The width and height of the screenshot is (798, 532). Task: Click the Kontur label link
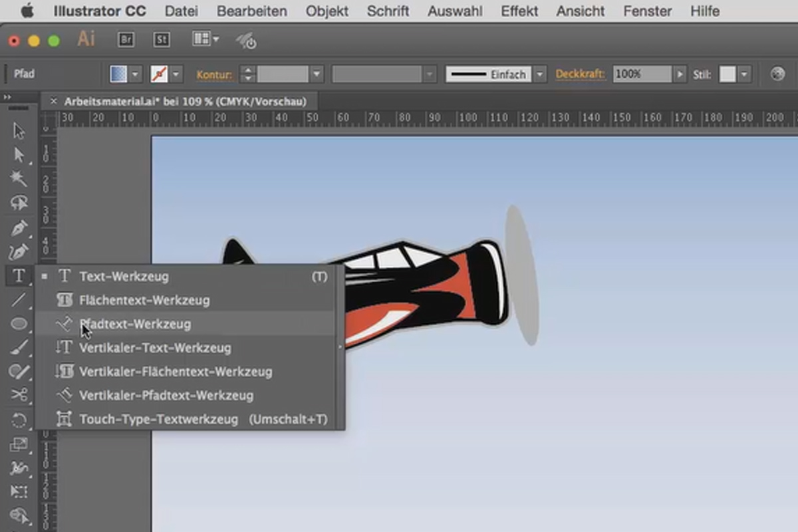pos(214,74)
